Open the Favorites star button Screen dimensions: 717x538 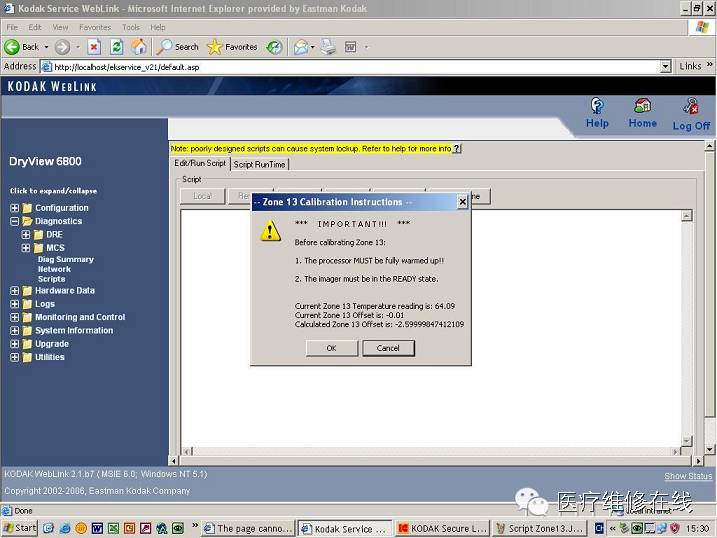(232, 47)
